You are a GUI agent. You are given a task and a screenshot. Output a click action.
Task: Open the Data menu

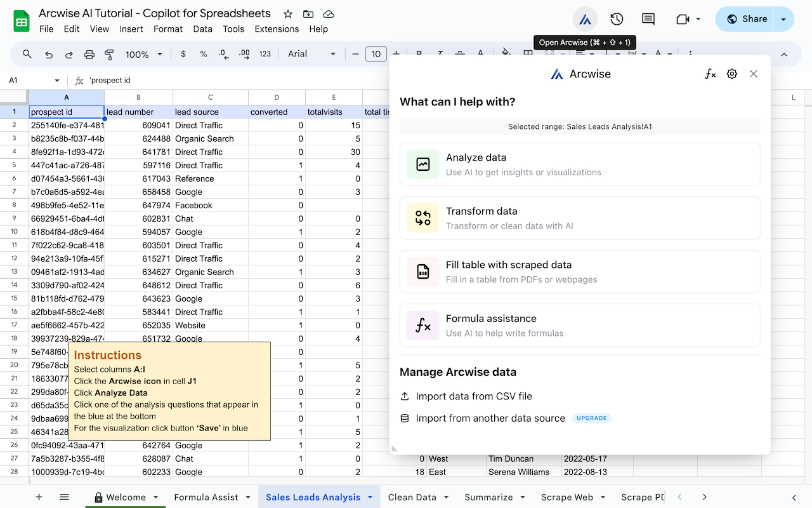[x=203, y=29]
